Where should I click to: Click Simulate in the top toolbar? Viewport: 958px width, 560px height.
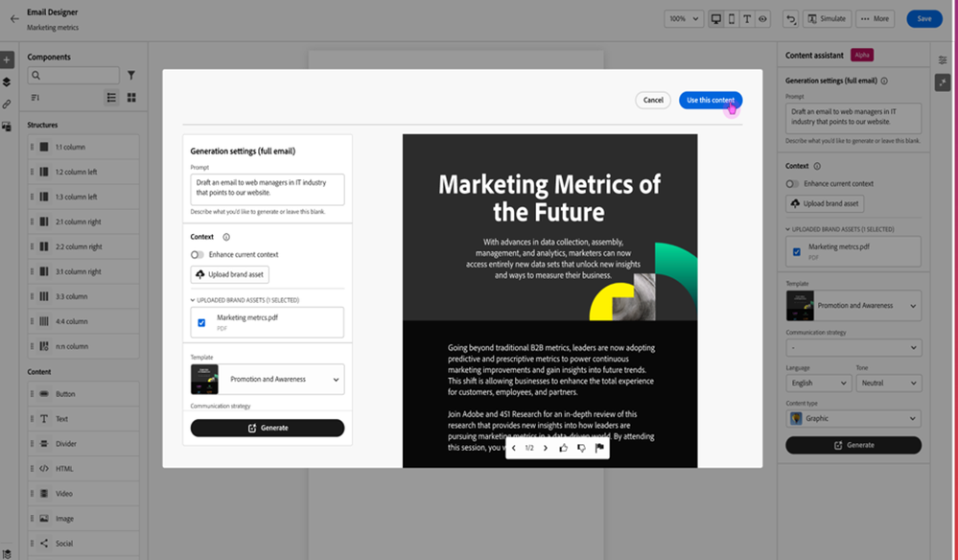(x=827, y=19)
